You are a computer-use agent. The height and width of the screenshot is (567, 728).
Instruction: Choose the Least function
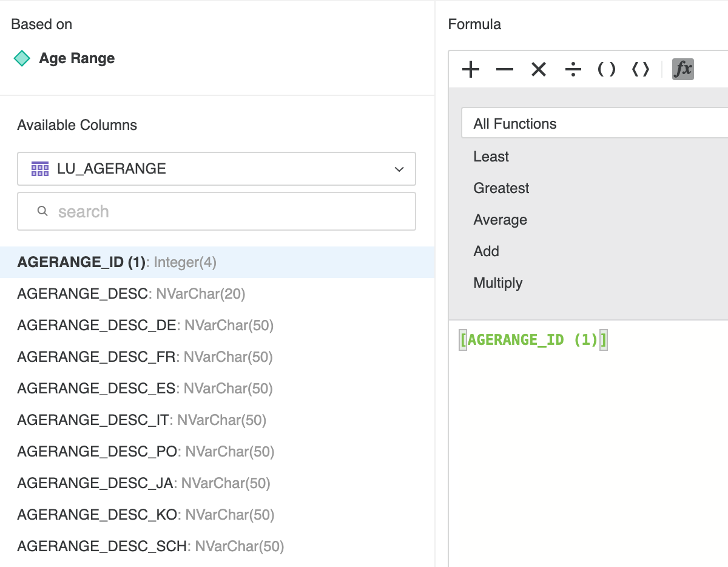pos(491,157)
